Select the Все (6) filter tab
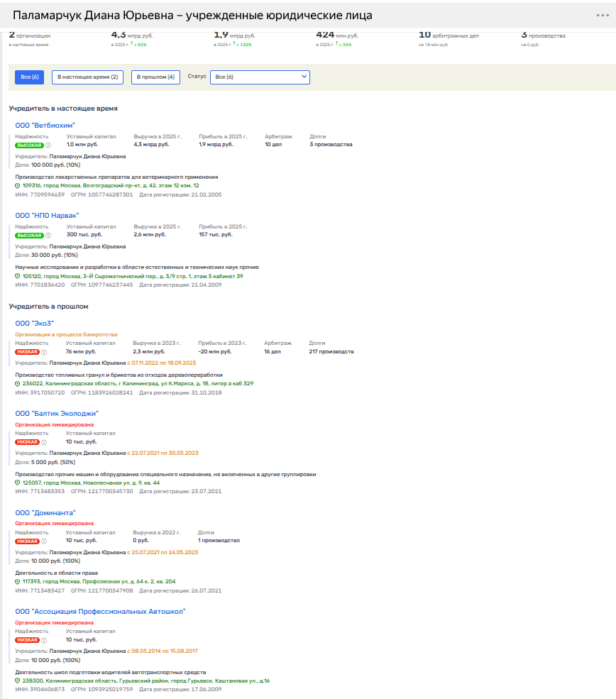 tap(29, 77)
